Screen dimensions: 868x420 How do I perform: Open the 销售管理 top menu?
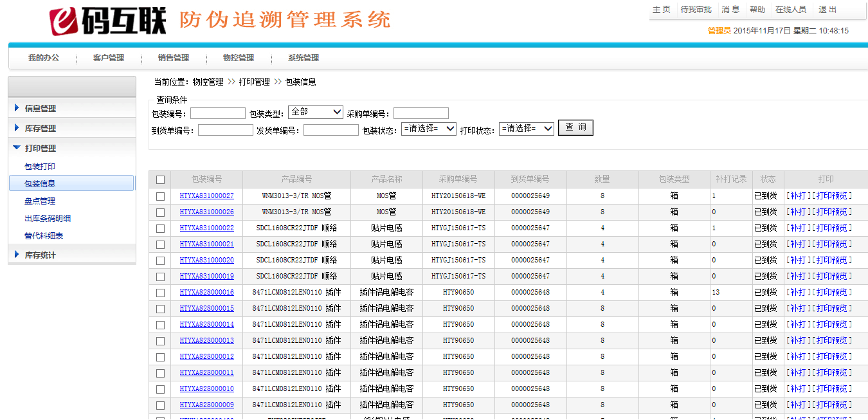pyautogui.click(x=174, y=58)
